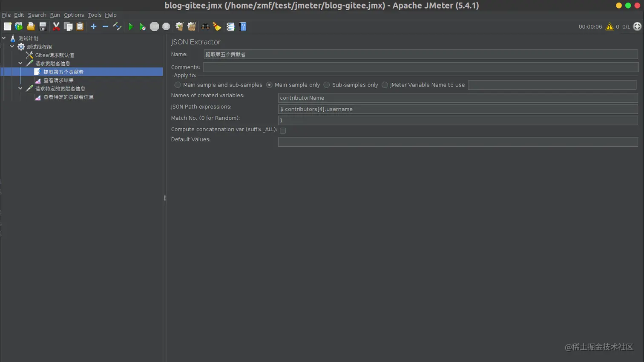Click the warning triangle log icon
Screen dimensions: 644x362
(x=609, y=26)
